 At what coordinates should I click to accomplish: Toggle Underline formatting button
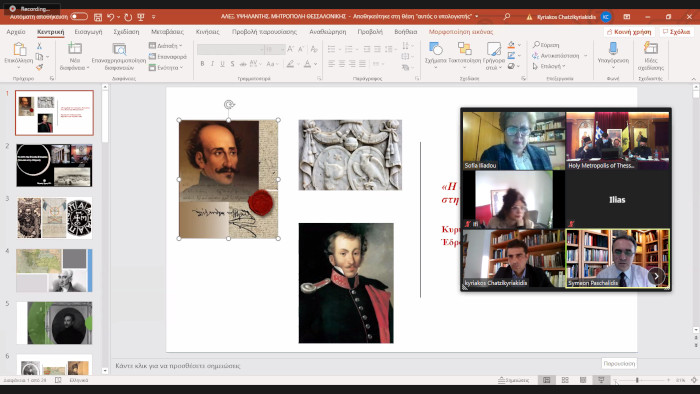click(x=222, y=64)
